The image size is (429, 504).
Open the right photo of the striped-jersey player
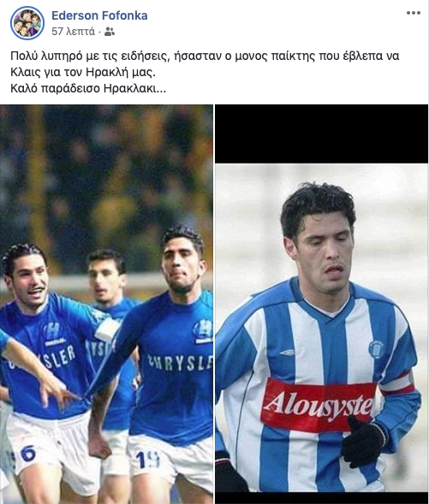point(322,304)
